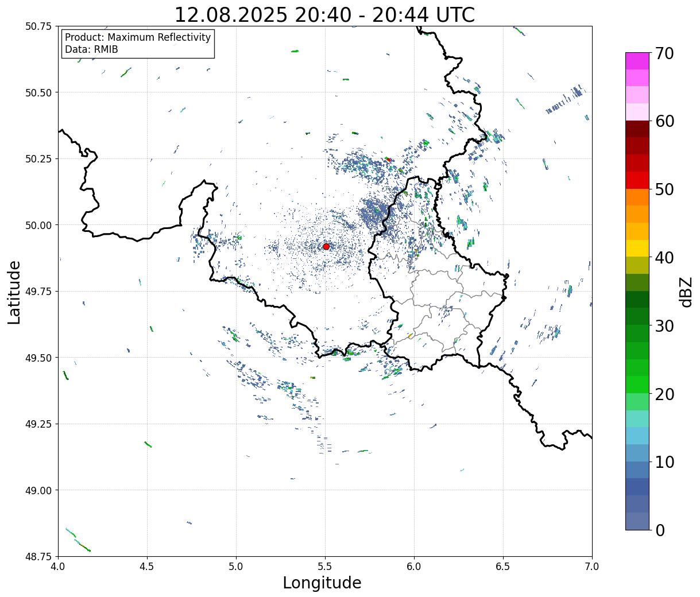
Task: Click longitude tick label '5.5'
Action: pos(325,567)
